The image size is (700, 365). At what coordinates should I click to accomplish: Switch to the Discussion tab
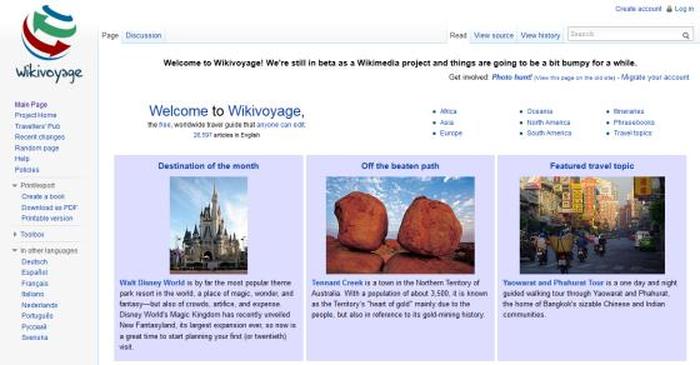143,35
